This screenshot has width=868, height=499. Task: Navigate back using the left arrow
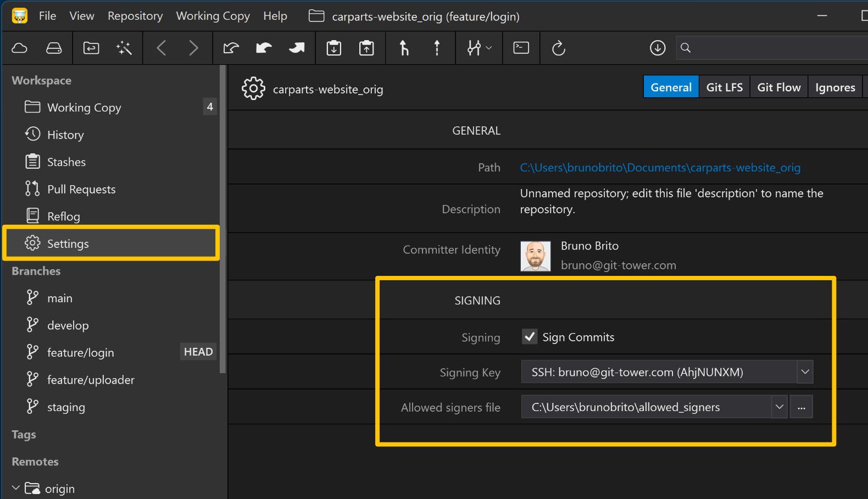[x=162, y=48]
